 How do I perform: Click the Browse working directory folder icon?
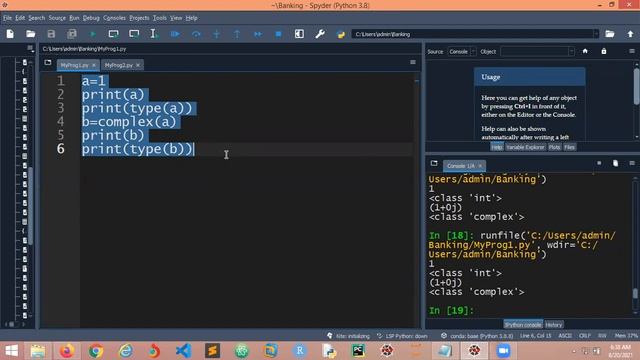click(x=610, y=34)
